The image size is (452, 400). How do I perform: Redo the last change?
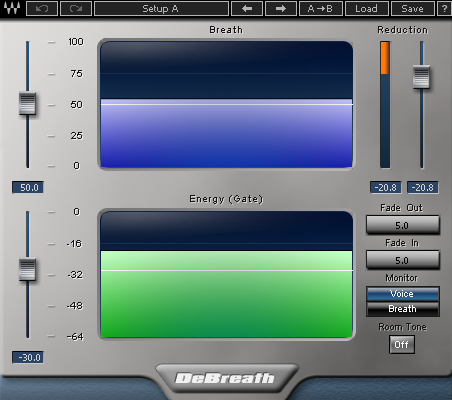76,8
